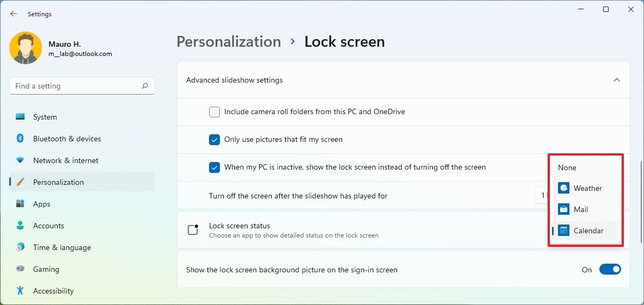Select None from lock screen status list
This screenshot has width=644, height=305.
coord(567,167)
